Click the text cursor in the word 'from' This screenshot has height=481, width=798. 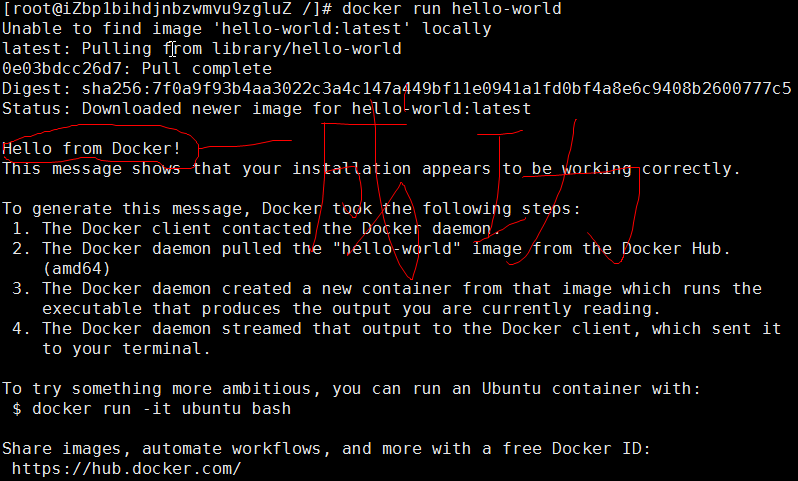(x=173, y=49)
